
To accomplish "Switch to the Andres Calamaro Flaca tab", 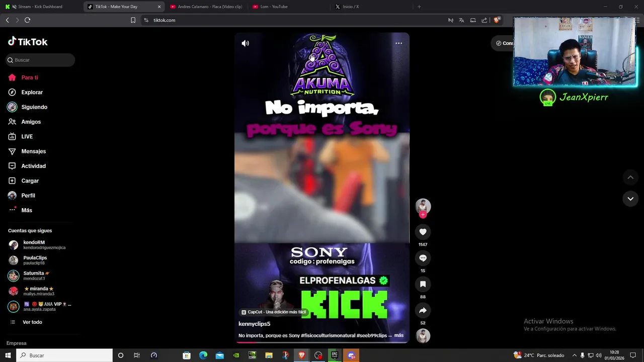I will click(x=206, y=7).
